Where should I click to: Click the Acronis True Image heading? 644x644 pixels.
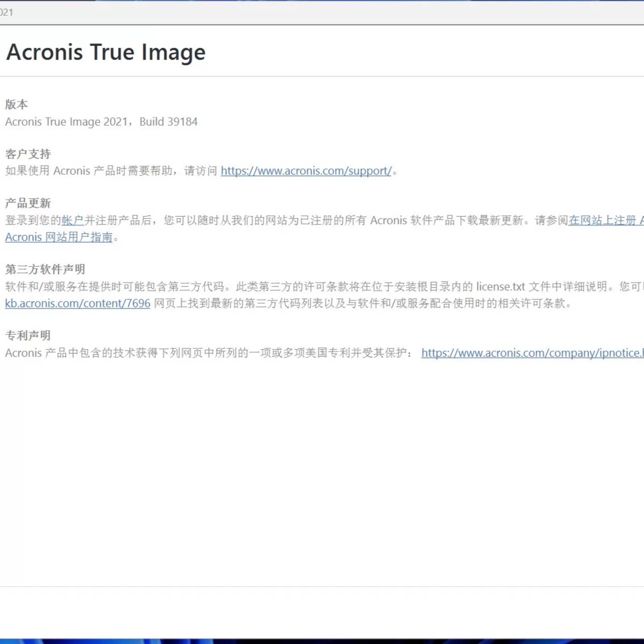point(106,52)
